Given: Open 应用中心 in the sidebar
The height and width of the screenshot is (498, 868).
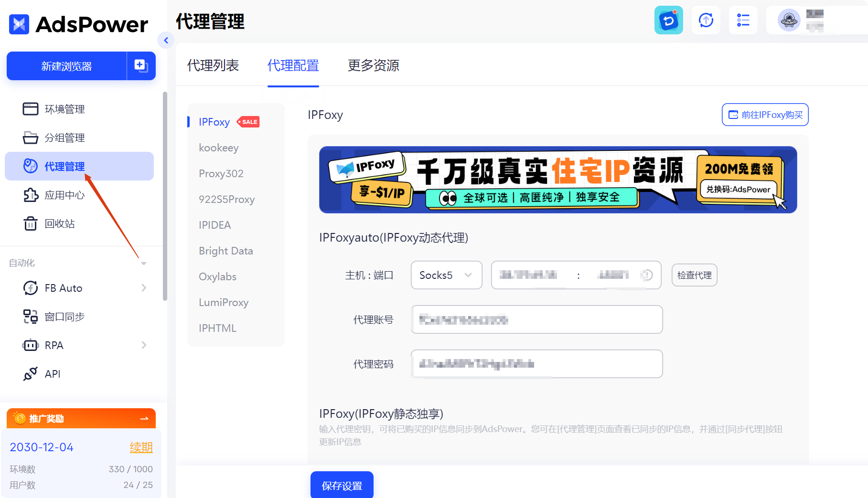Looking at the screenshot, I should click(79, 195).
